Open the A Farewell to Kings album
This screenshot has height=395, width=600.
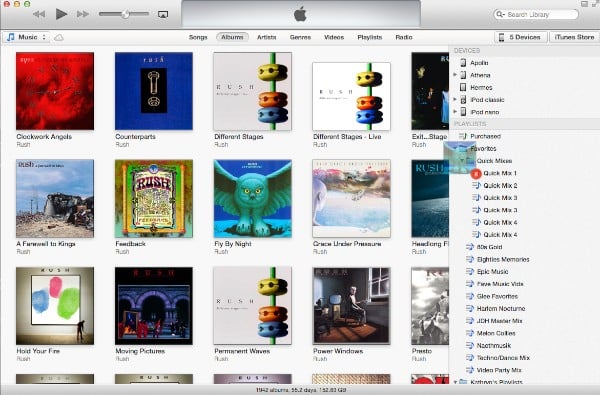pos(55,198)
